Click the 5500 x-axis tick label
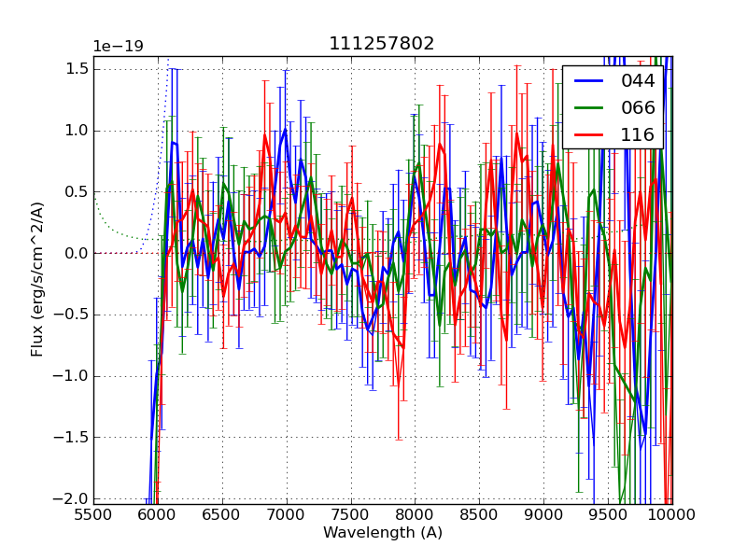The image size is (747, 560). [93, 514]
